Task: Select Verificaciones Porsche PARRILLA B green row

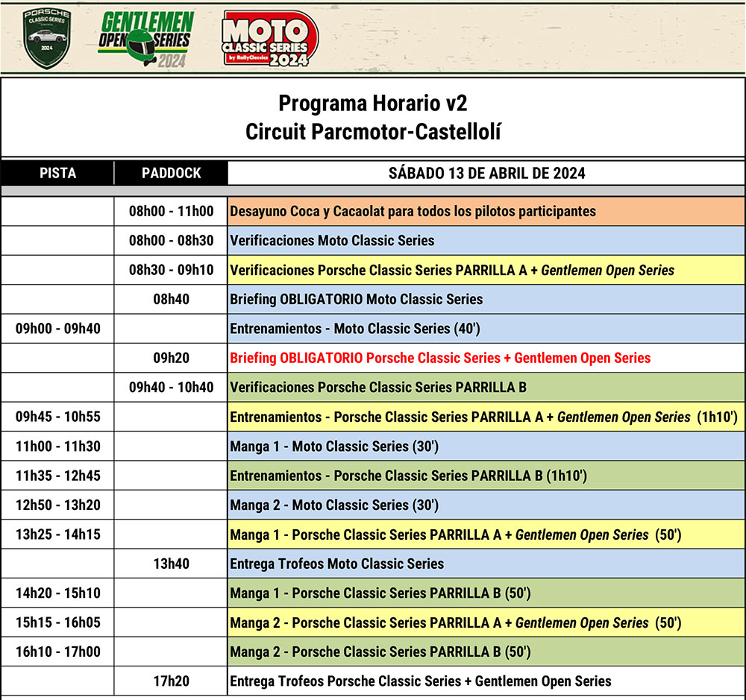Action: click(x=378, y=387)
